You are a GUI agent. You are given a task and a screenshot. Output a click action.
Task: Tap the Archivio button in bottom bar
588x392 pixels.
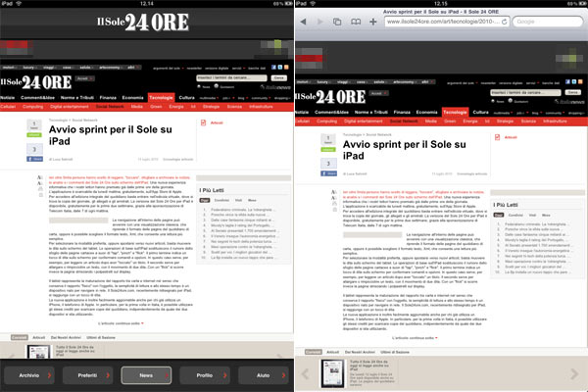29,373
